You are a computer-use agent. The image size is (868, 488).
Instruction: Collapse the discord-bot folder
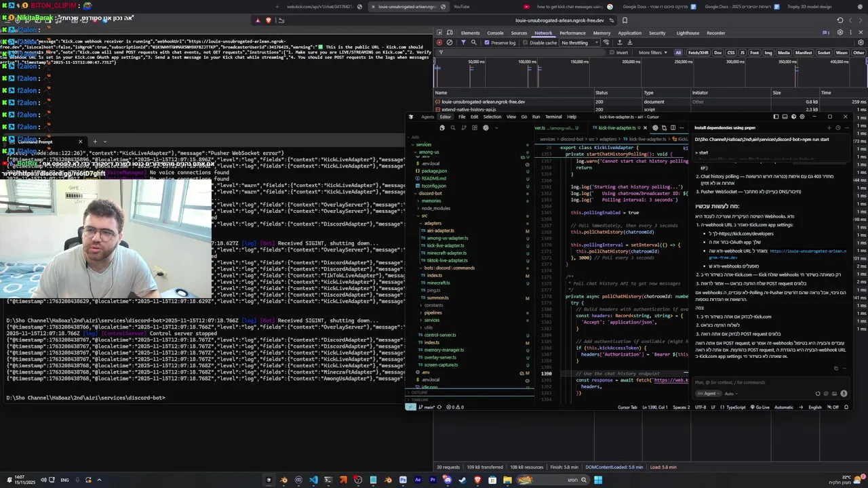(x=430, y=193)
